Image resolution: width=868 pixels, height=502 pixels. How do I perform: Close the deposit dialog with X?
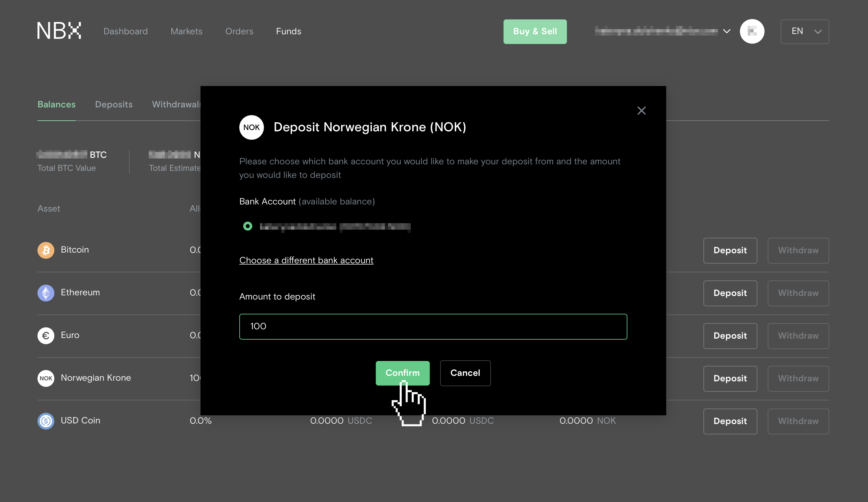[641, 111]
